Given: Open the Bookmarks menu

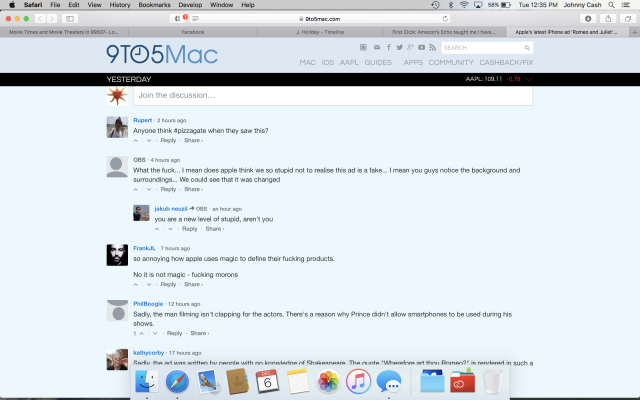Looking at the screenshot, I should pyautogui.click(x=154, y=5).
